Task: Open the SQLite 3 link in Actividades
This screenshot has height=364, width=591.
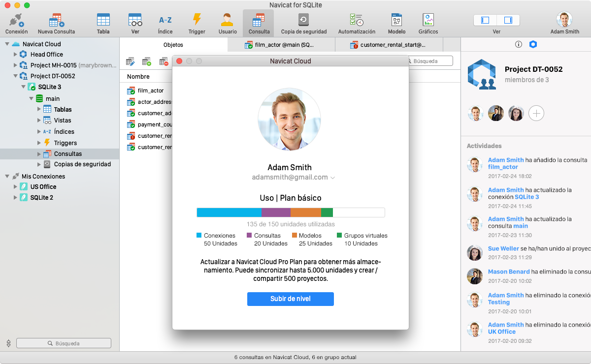Action: pyautogui.click(x=527, y=197)
